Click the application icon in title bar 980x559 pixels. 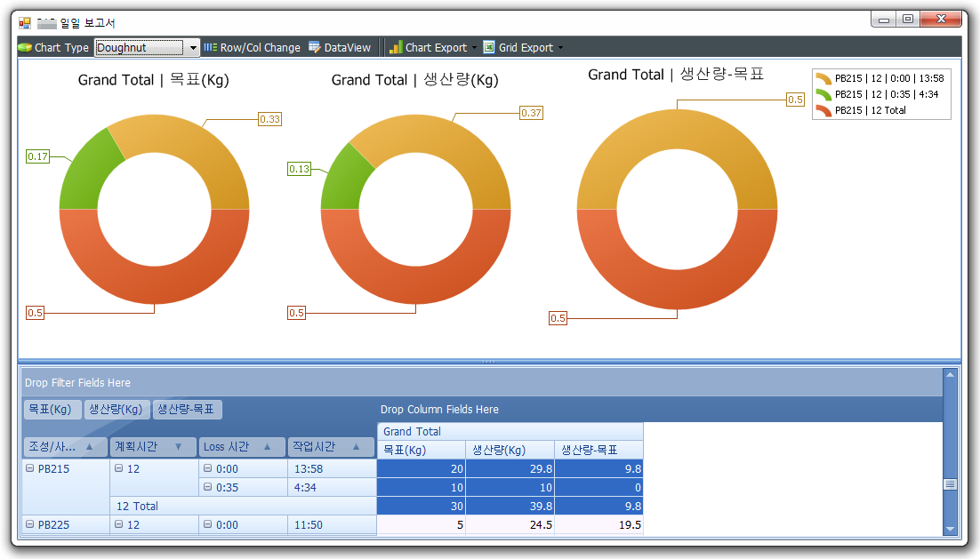25,23
